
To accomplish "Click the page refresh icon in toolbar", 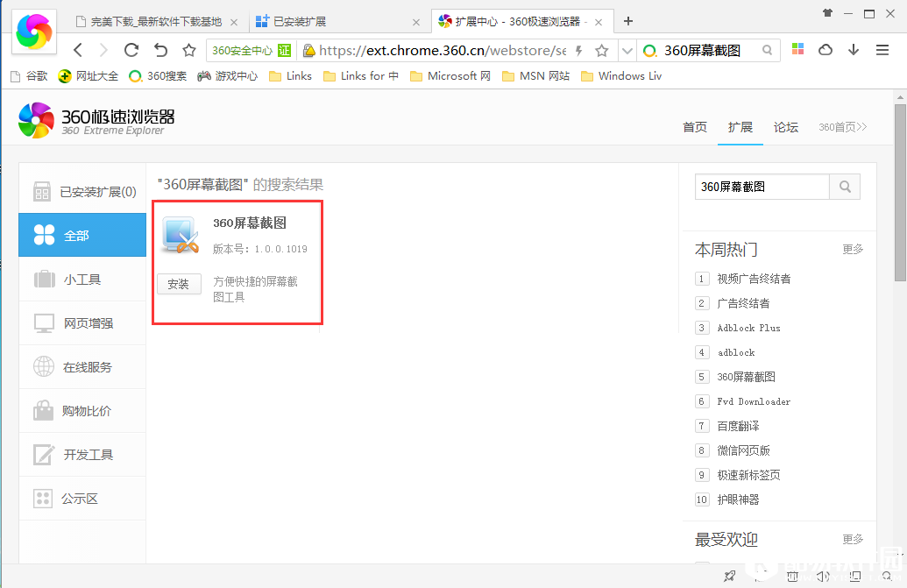I will pos(132,50).
